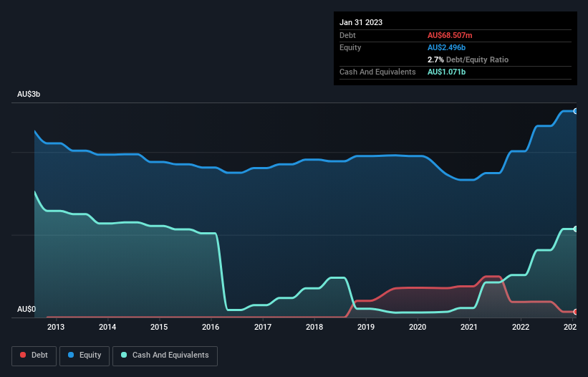Click the 2021 x-axis label
Screen dimensions: 588x377
468,327
